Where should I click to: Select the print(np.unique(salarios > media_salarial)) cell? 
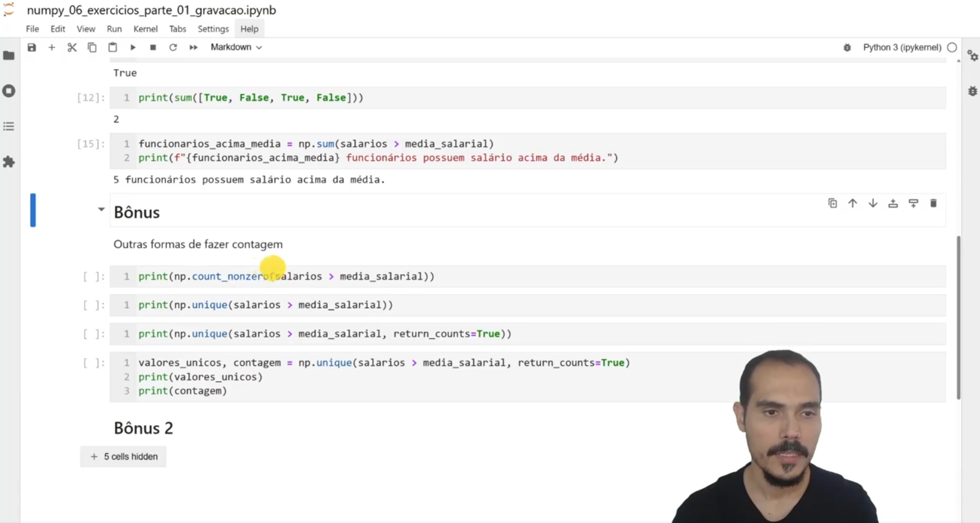(528, 305)
